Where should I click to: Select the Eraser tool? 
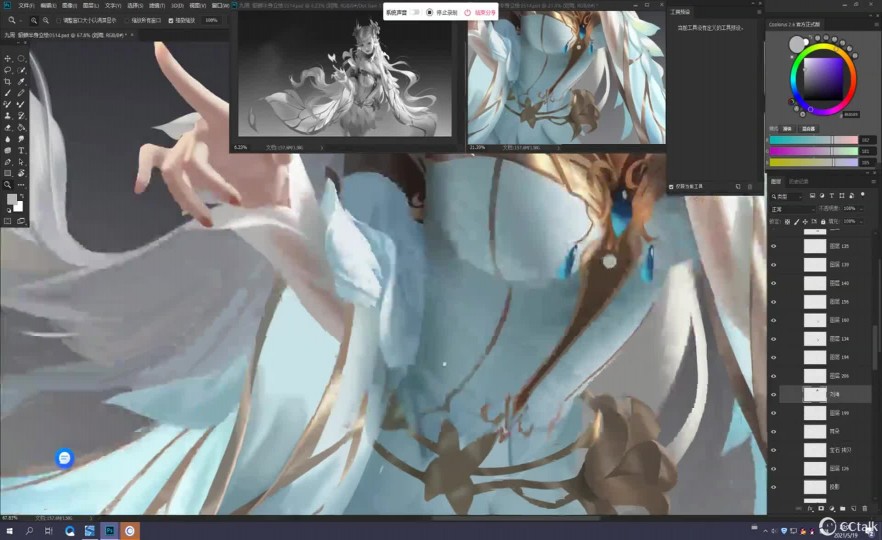(8, 127)
